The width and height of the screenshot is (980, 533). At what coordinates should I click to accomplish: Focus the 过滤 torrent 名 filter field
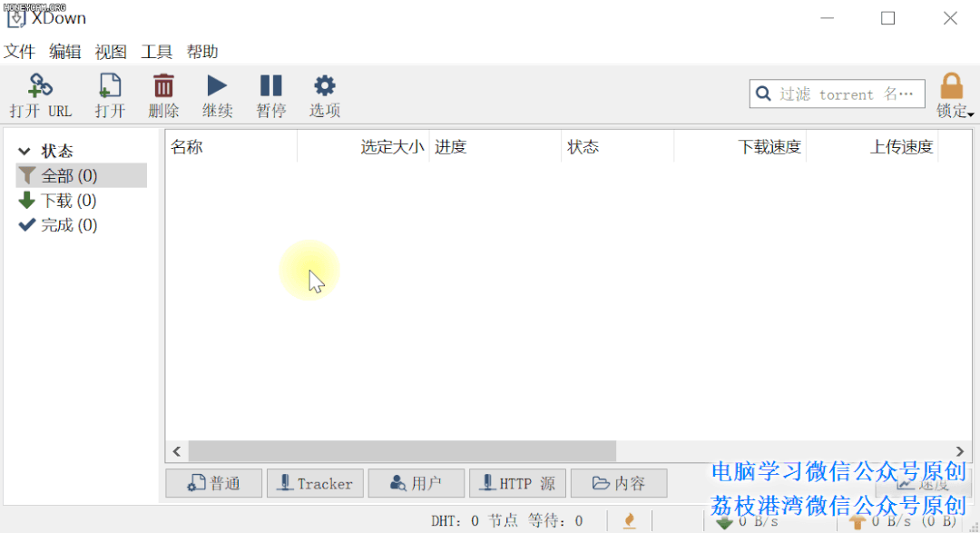(x=837, y=94)
